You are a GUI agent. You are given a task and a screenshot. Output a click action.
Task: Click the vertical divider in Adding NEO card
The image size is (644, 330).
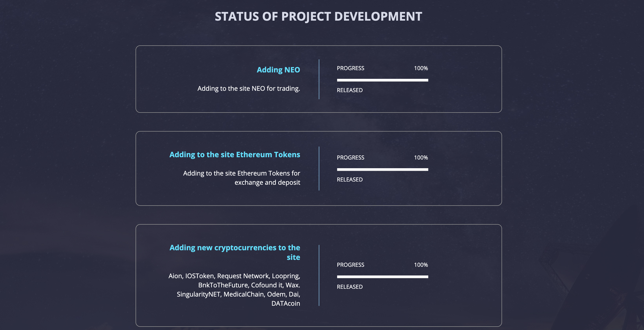click(319, 79)
